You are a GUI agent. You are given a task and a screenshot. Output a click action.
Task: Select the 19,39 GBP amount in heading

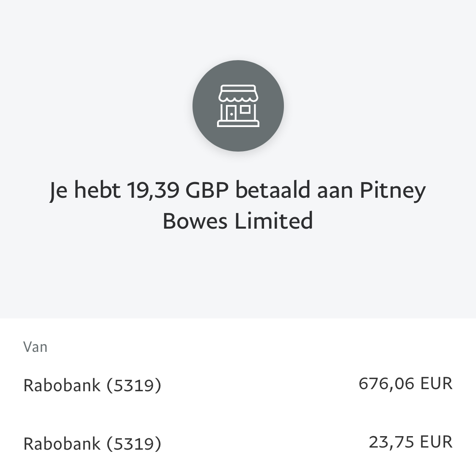pos(177,190)
